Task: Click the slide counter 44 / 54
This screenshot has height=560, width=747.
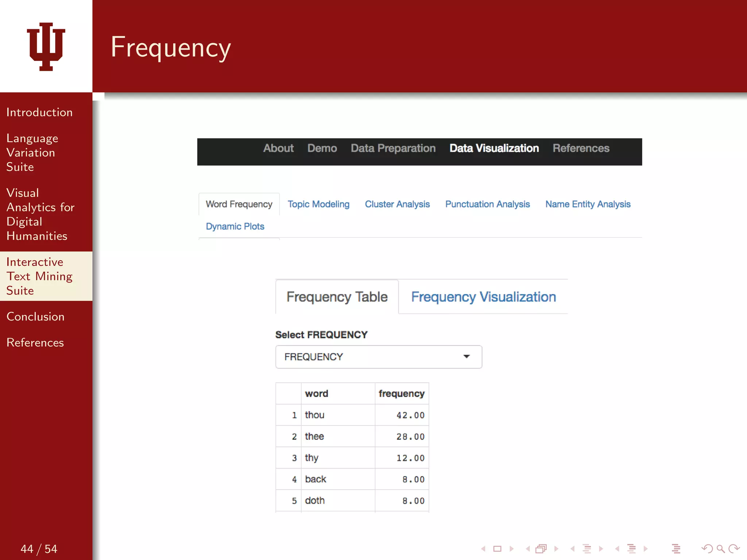Action: (39, 549)
